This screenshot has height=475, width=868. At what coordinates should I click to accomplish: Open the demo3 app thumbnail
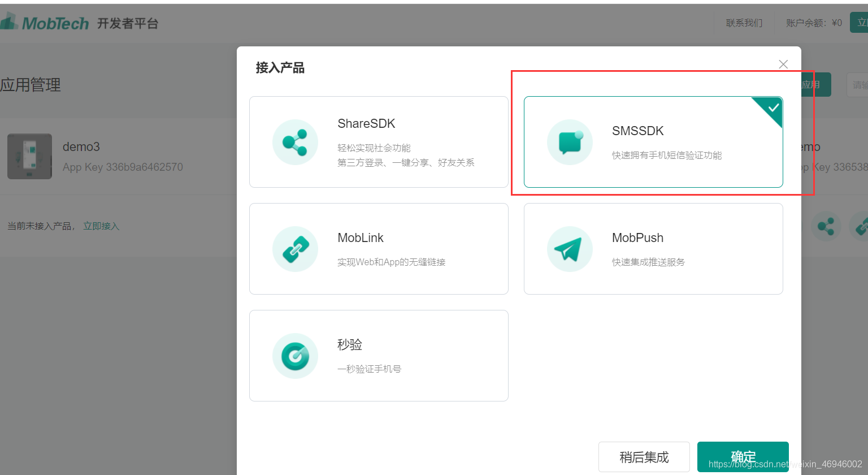click(x=29, y=157)
